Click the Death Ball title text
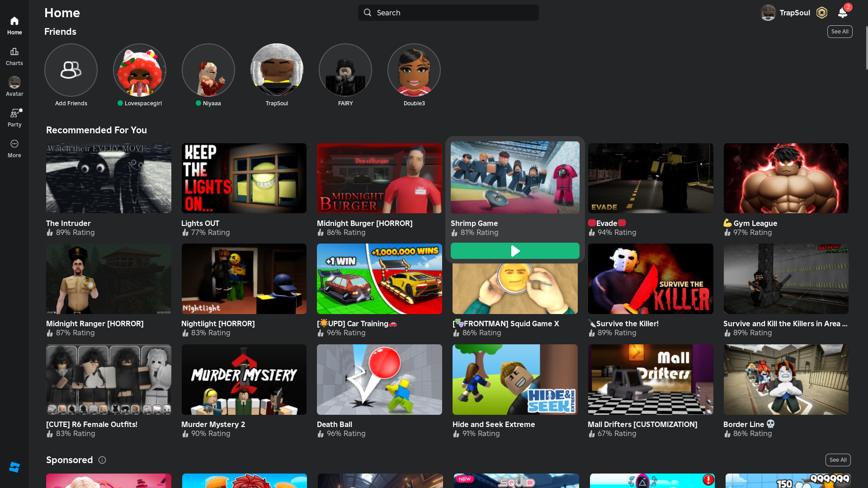This screenshot has width=868, height=488. tap(335, 424)
